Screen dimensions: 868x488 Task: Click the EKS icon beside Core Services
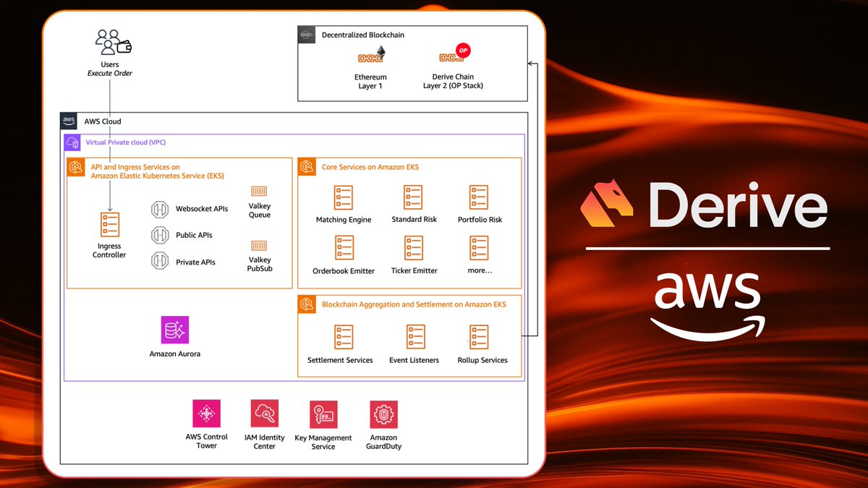click(307, 167)
